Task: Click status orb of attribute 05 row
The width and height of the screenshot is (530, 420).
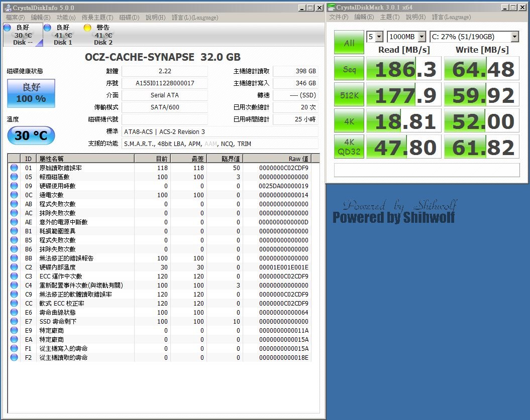Action: click(14, 177)
